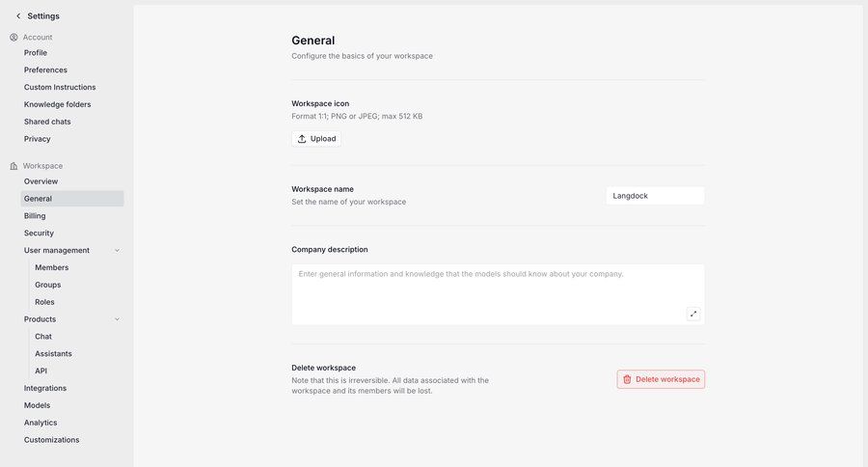Expand the company description editor icon
Screen dimensions: 868x467
point(693,315)
